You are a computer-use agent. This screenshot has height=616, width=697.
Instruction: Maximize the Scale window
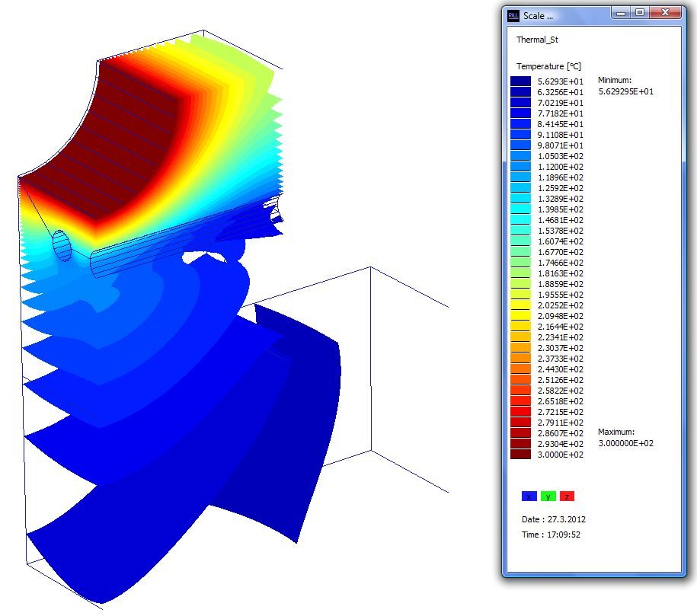(x=640, y=13)
